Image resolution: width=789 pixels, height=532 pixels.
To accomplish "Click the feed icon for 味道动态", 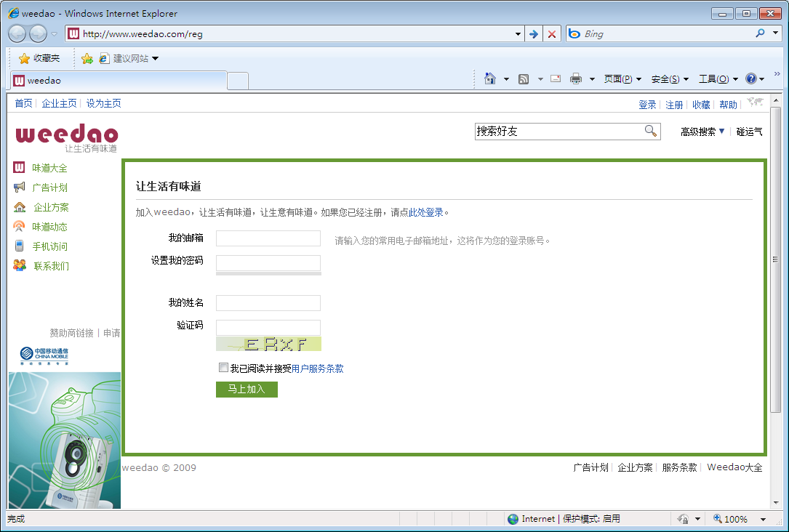I will pos(19,226).
